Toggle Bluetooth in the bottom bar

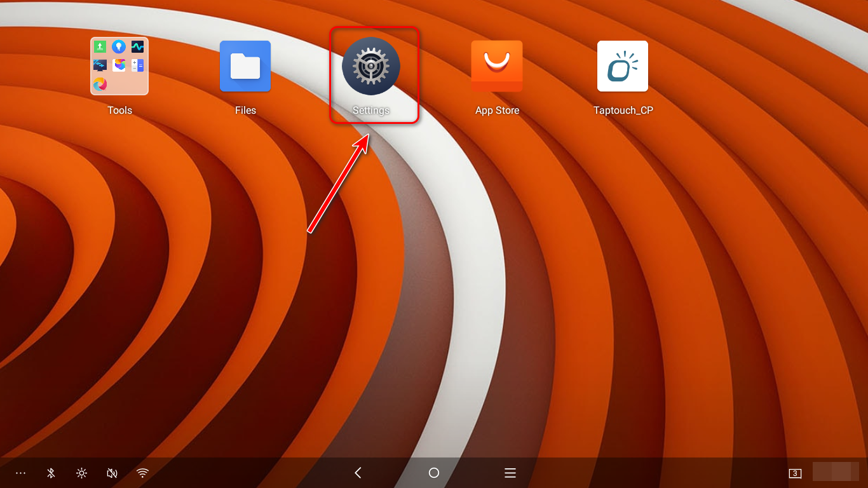click(x=51, y=473)
